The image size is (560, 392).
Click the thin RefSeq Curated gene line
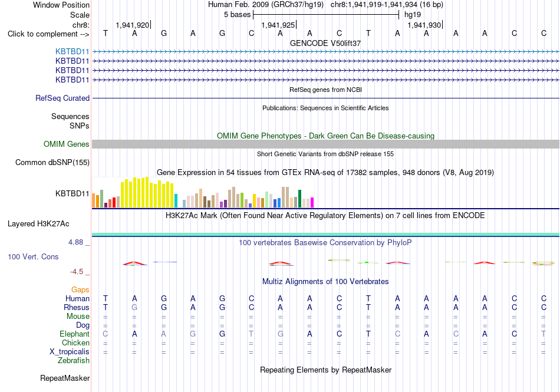[x=325, y=98]
